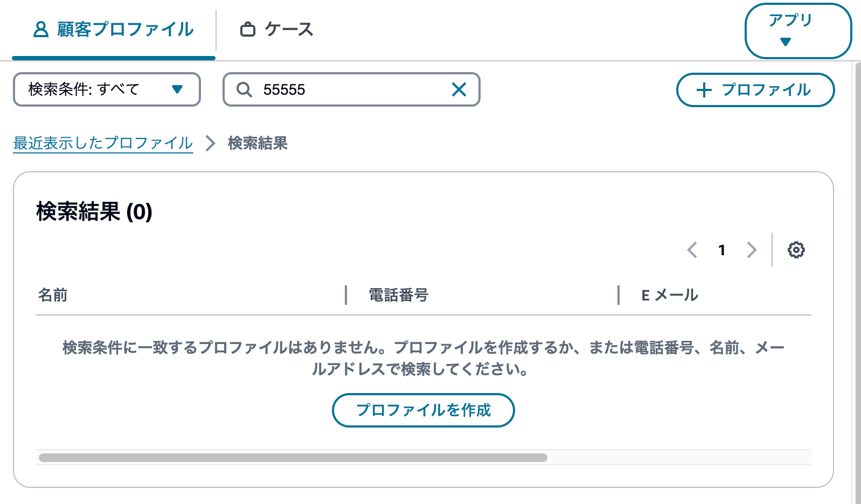Clear the search field with the X icon
The width and height of the screenshot is (861, 504).
coord(459,89)
